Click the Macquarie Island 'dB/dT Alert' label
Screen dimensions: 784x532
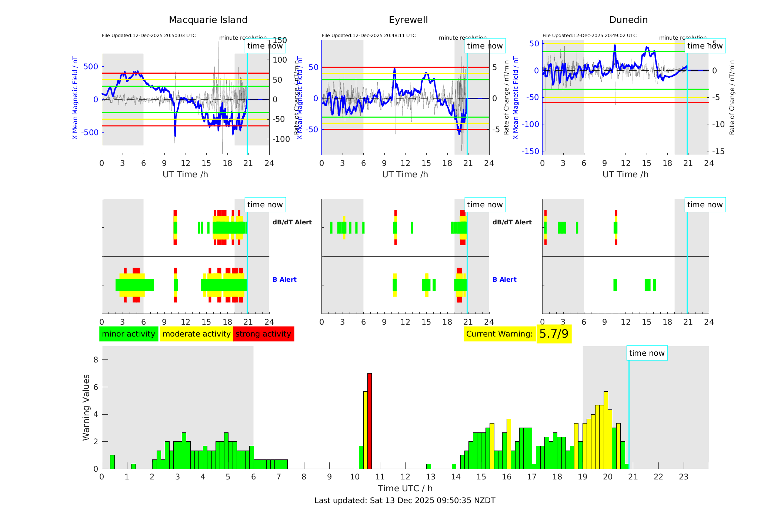(292, 222)
